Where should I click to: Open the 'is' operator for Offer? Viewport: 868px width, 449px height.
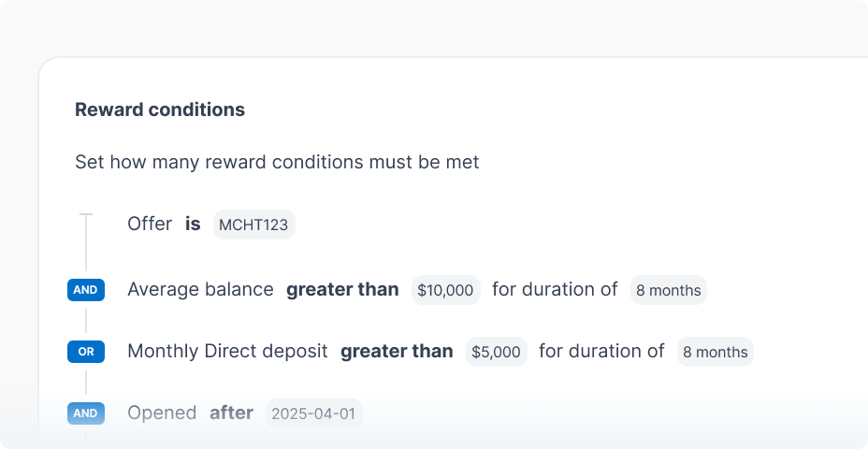pyautogui.click(x=193, y=224)
